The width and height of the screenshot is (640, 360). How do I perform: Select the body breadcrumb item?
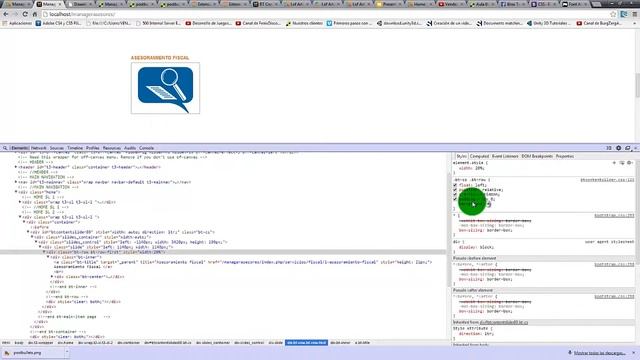coord(19,343)
